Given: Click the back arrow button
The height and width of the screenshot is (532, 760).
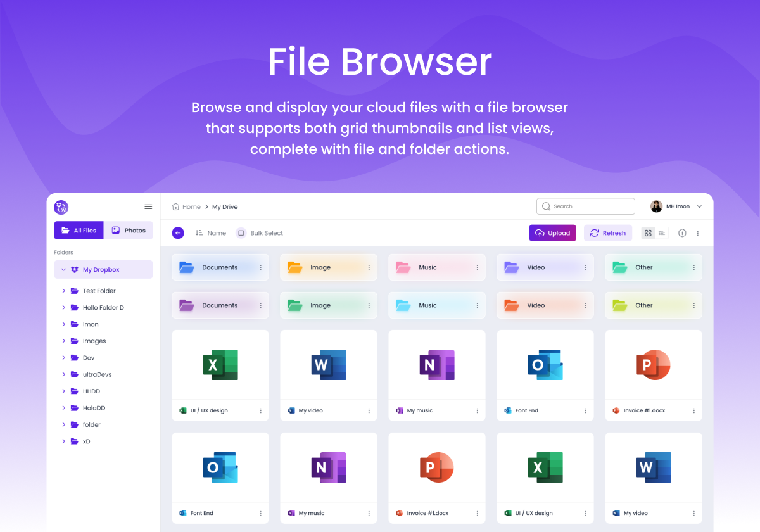Looking at the screenshot, I should point(178,232).
